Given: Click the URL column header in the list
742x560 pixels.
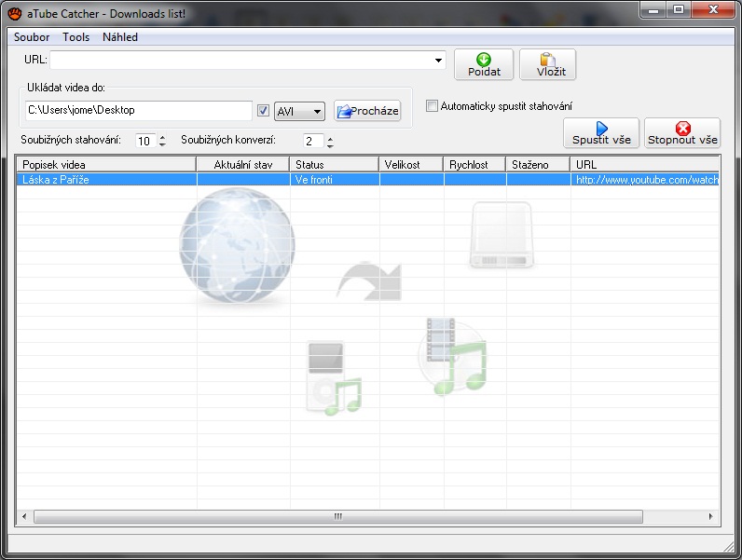Looking at the screenshot, I should coord(644,164).
